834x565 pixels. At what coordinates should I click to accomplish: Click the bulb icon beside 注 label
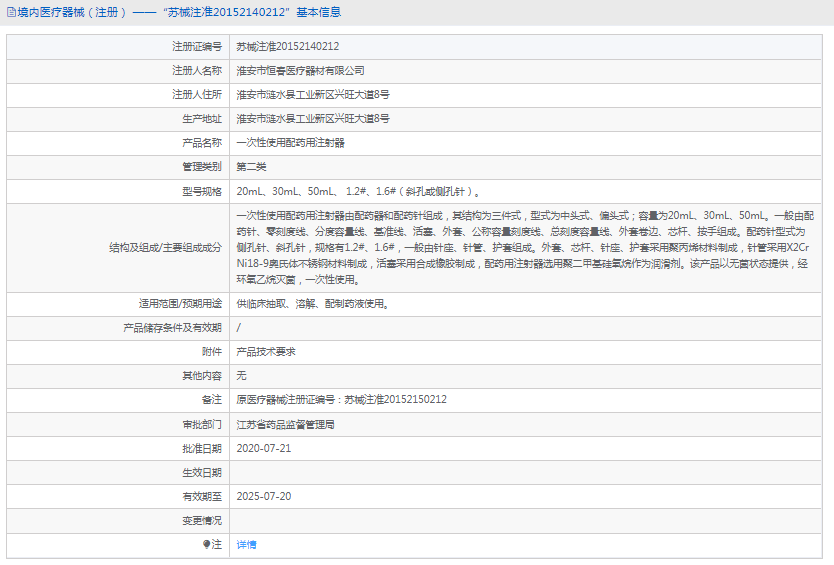point(206,544)
